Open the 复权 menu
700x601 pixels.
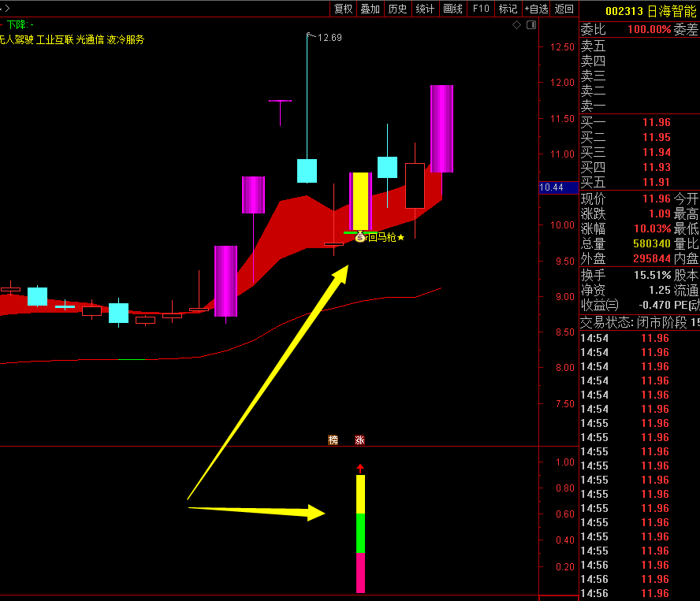(x=344, y=9)
